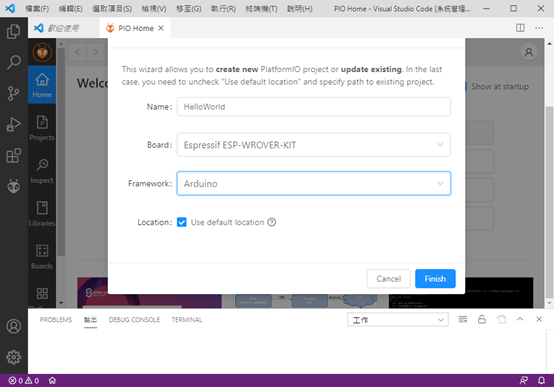554x387 pixels.
Task: Open the Edit menu
Action: point(71,8)
